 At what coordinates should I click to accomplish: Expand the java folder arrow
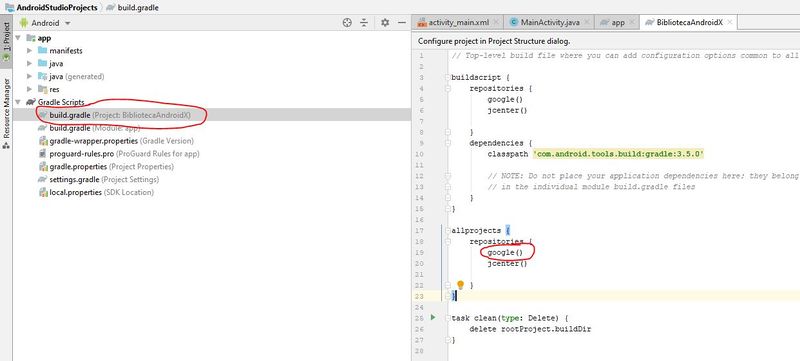(x=29, y=64)
